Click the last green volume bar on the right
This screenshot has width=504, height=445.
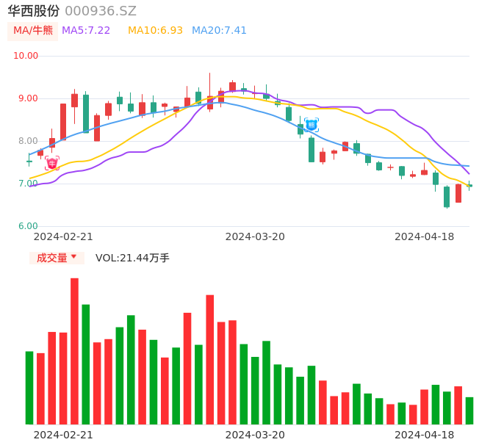click(x=469, y=411)
